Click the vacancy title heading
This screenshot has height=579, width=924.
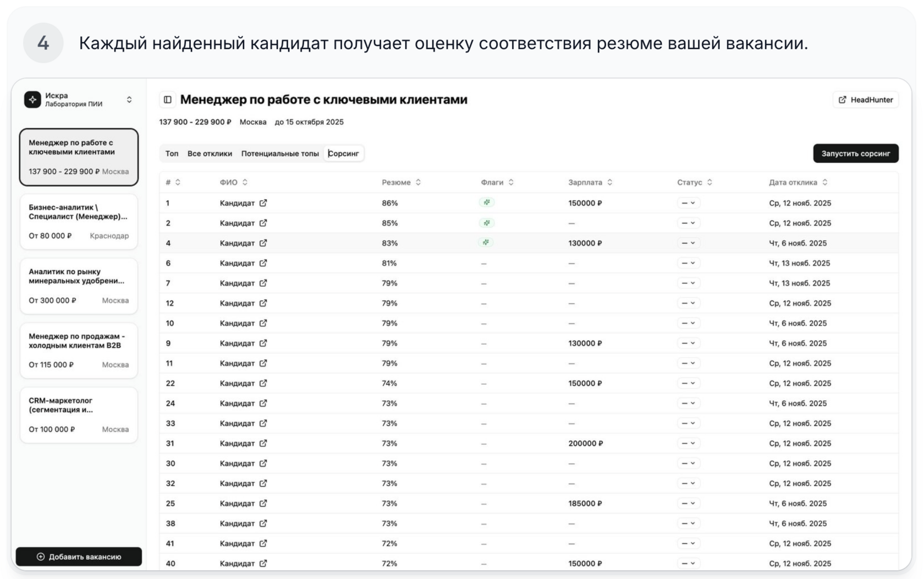[x=324, y=100]
